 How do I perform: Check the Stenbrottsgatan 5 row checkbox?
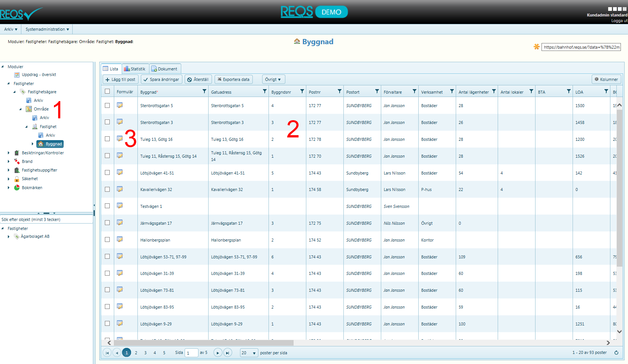click(x=107, y=106)
